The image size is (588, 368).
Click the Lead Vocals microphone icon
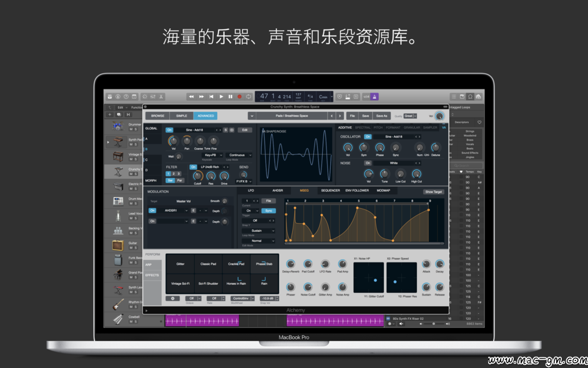[x=118, y=216]
